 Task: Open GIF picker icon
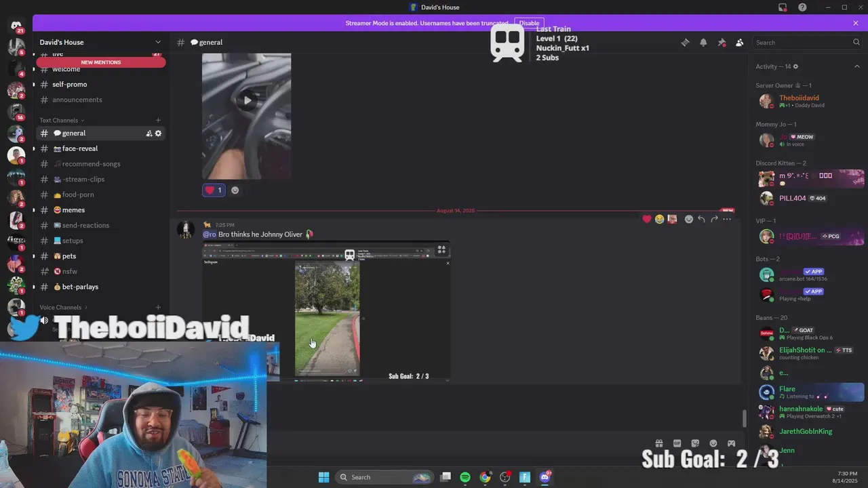point(677,443)
